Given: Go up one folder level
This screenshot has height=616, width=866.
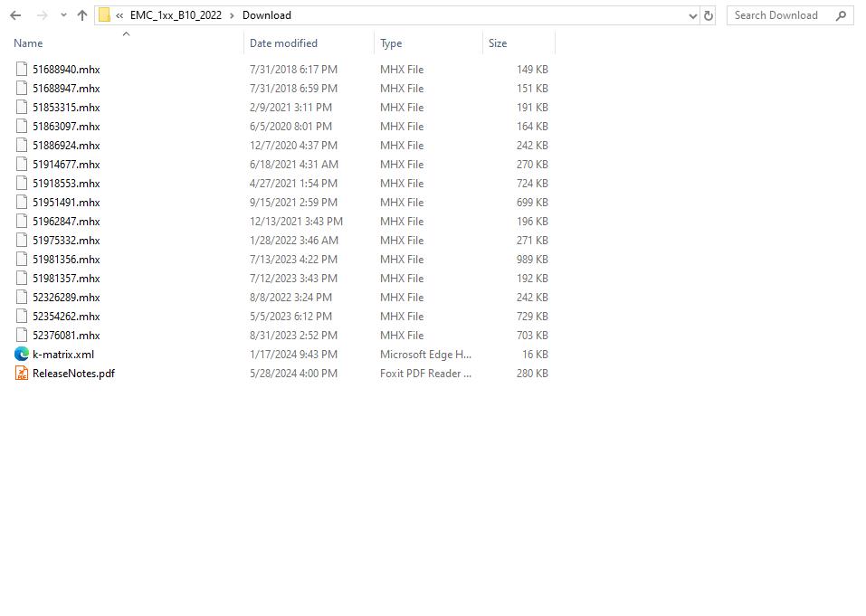Looking at the screenshot, I should click(82, 15).
